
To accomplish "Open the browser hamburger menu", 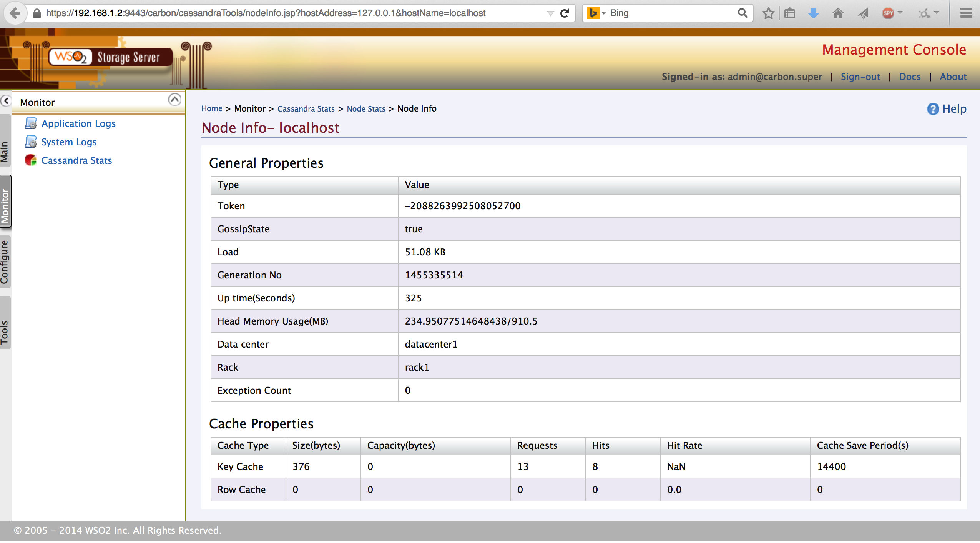I will tap(966, 13).
